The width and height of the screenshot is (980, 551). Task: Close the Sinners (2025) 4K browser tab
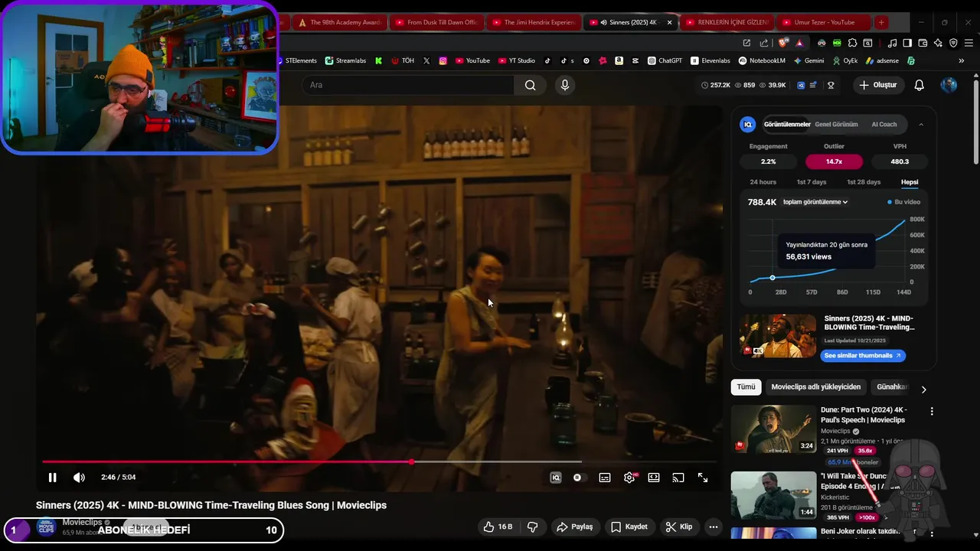click(x=669, y=22)
